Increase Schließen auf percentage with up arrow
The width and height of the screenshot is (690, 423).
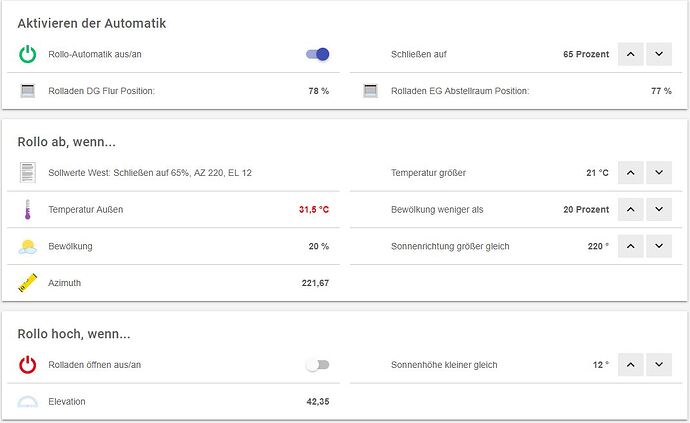[x=631, y=54]
